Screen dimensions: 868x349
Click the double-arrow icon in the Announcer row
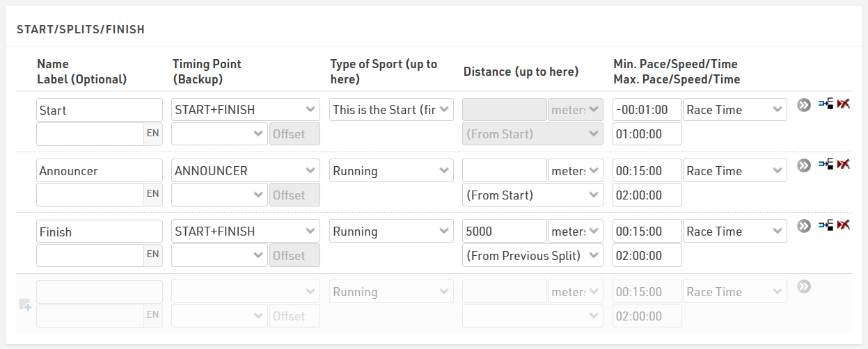(x=804, y=165)
